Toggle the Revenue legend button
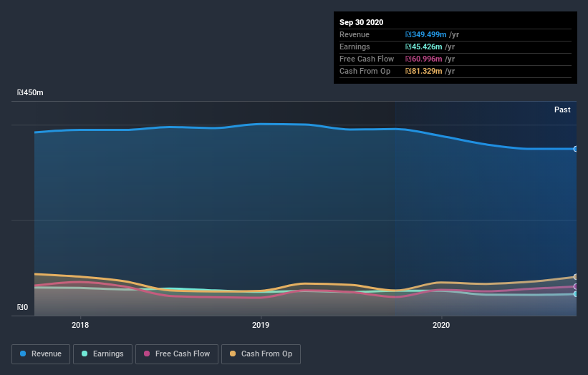This screenshot has width=588, height=375. click(x=41, y=354)
